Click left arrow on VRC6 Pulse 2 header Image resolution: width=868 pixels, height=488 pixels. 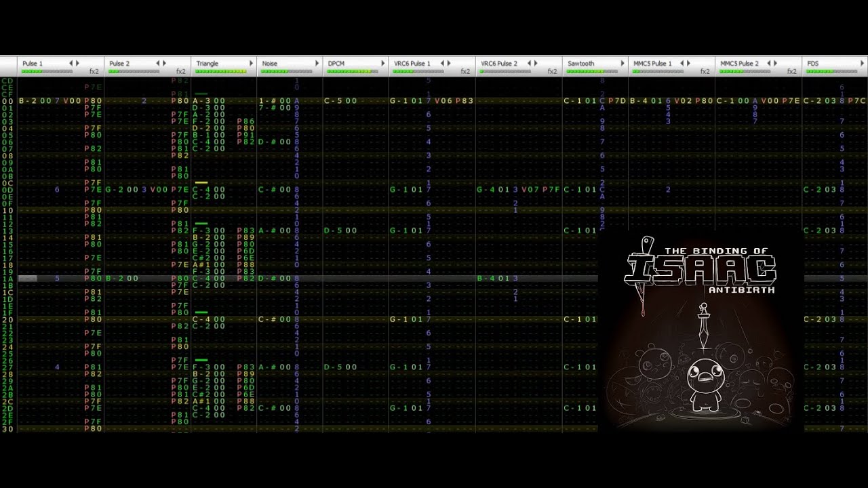529,63
